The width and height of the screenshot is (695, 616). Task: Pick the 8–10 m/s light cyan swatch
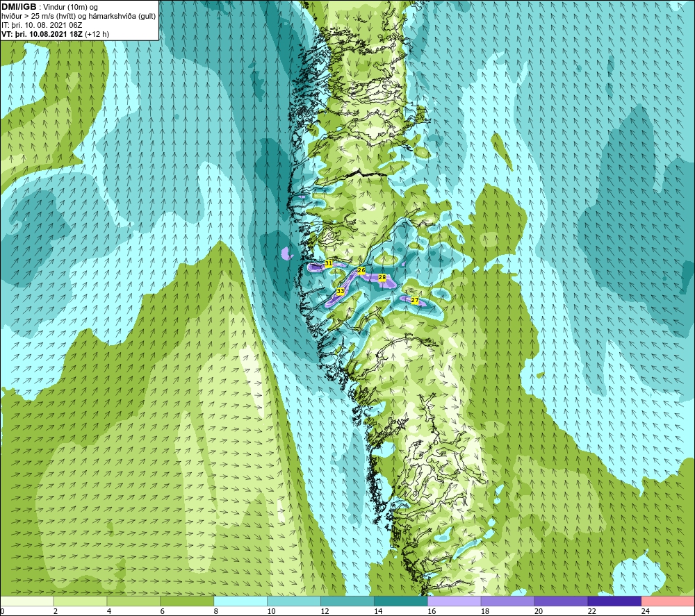[240, 601]
